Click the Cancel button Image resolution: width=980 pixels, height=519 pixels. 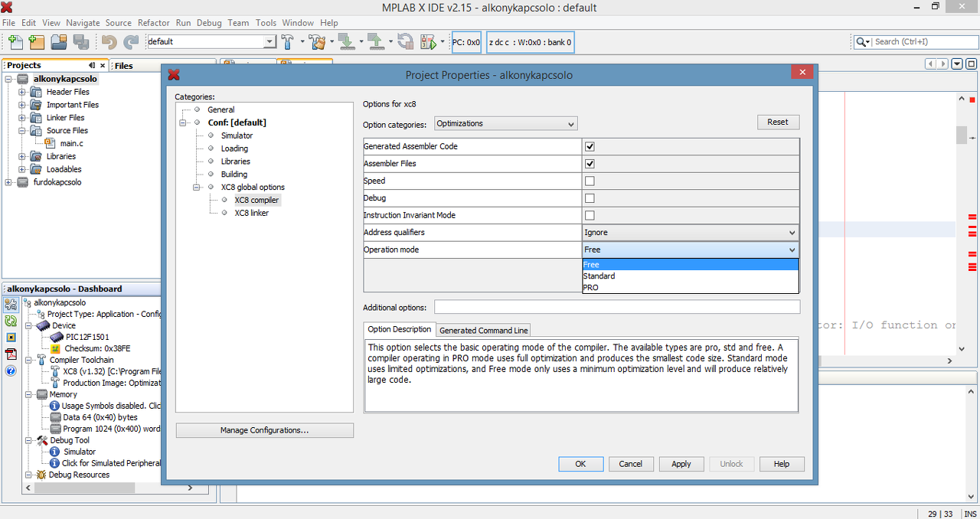[x=631, y=464]
